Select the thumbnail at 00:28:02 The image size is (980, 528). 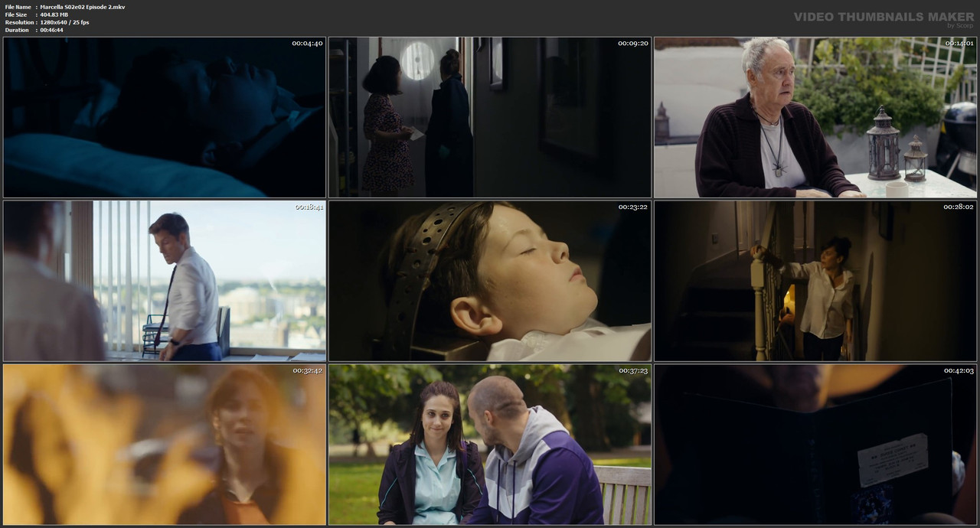click(x=815, y=281)
